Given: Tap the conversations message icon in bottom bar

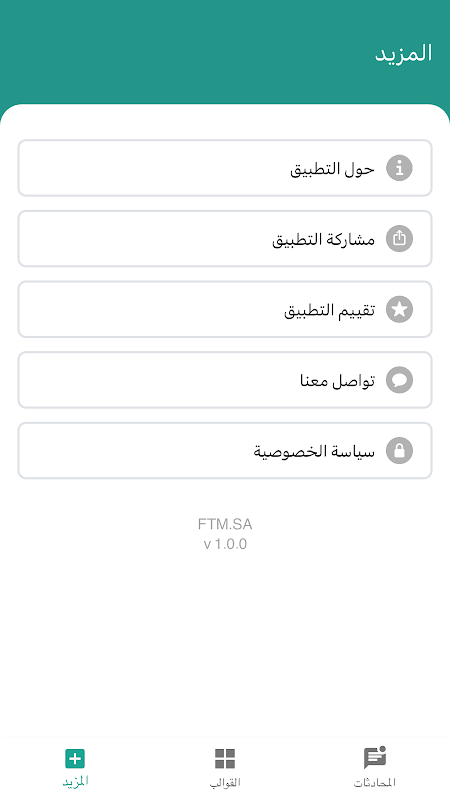Looking at the screenshot, I should tap(374, 758).
